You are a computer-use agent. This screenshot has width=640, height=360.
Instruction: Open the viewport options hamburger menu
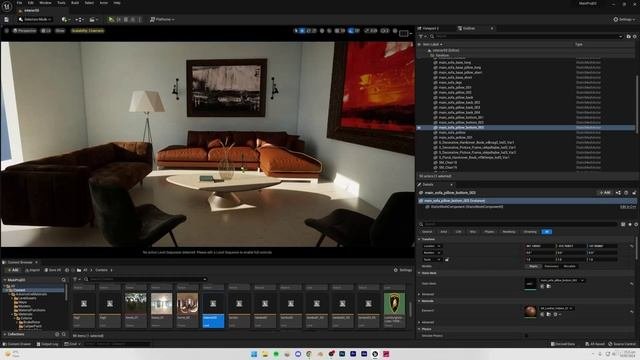point(7,31)
